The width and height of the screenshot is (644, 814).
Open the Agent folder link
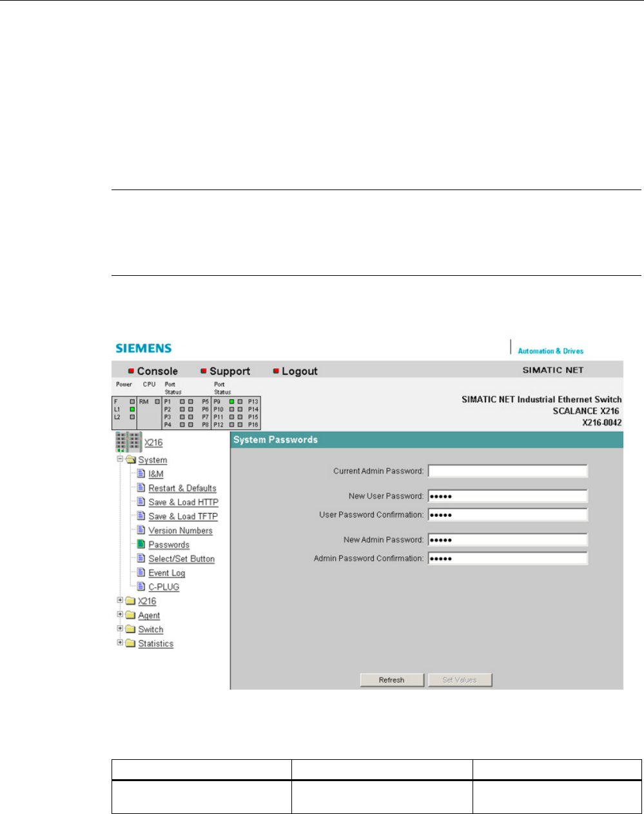pyautogui.click(x=149, y=615)
